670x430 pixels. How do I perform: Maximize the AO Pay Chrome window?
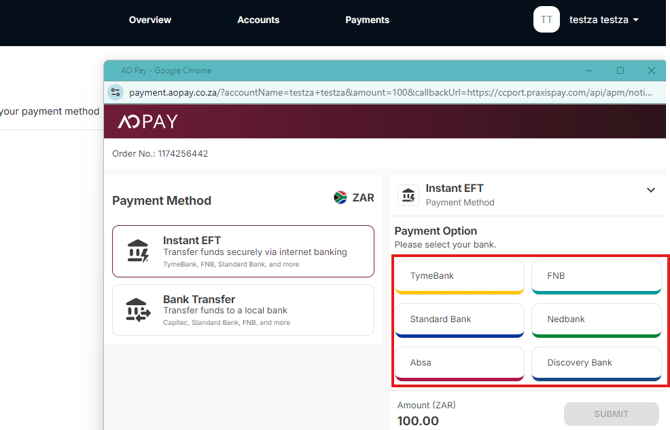(620, 71)
